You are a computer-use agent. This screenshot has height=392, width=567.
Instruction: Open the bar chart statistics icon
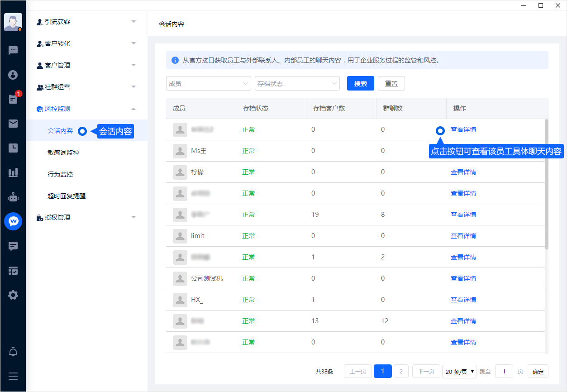[x=13, y=172]
